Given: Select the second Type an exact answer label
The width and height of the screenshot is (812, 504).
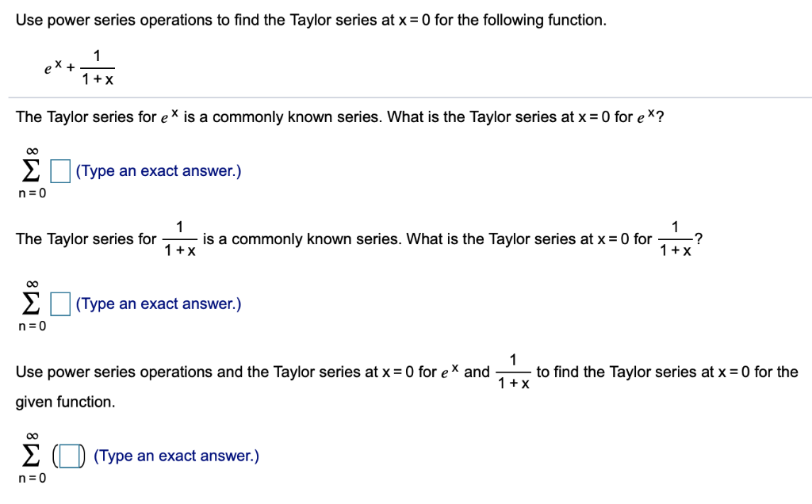Looking at the screenshot, I should [x=158, y=304].
